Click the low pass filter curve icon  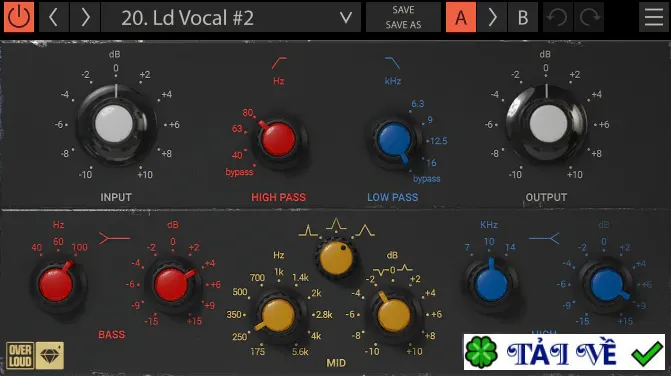coord(392,63)
